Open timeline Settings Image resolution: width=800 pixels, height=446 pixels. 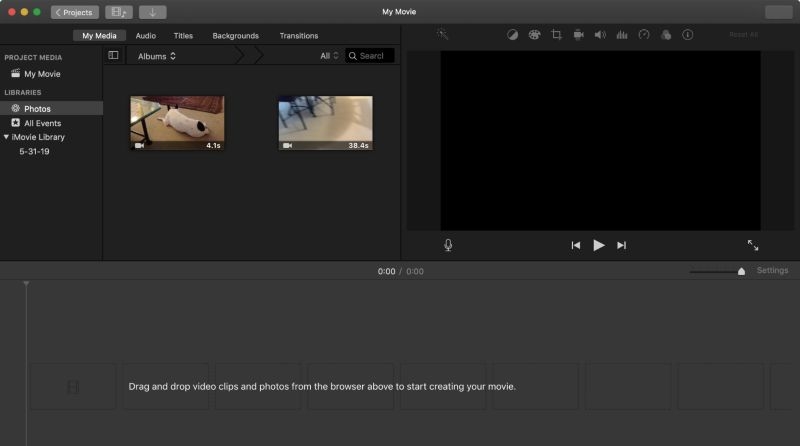coord(772,271)
